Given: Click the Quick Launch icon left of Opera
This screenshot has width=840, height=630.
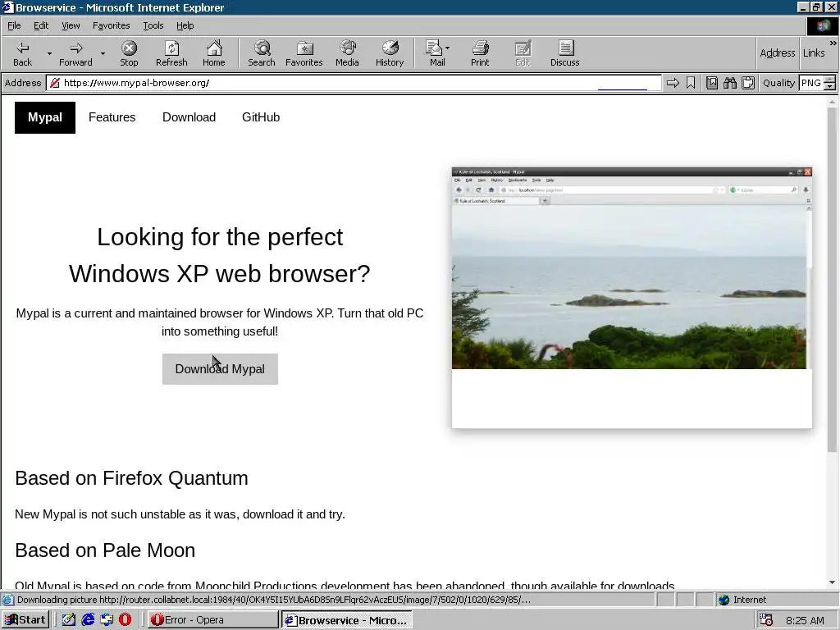Looking at the screenshot, I should tap(107, 620).
